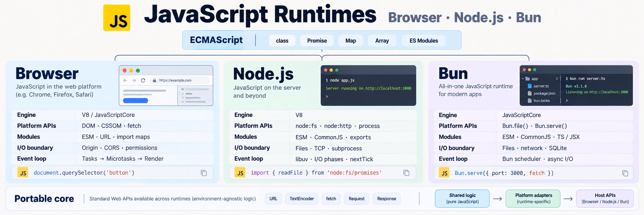Image resolution: width=644 pixels, height=215 pixels.
Task: Click the JS badge beside the import readFile code
Action: pyautogui.click(x=240, y=173)
